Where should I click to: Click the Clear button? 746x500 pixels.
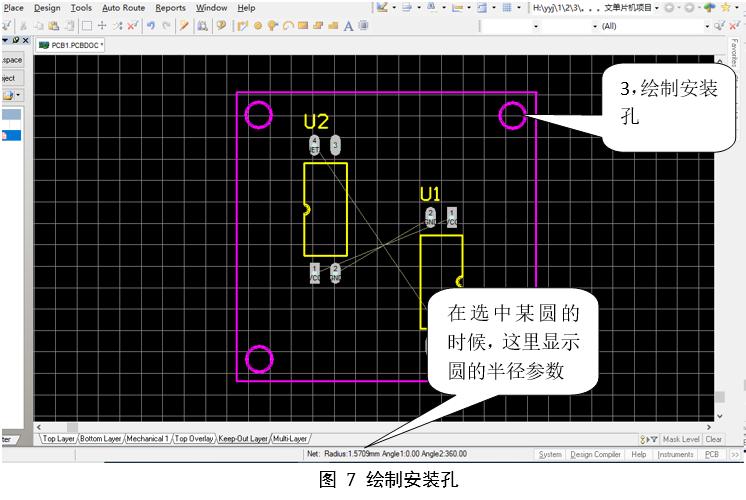[713, 440]
